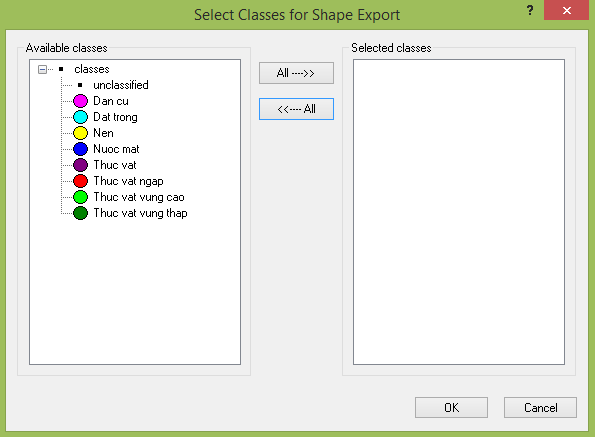
Task: Remove all classes with <<---- All button
Action: (x=296, y=109)
